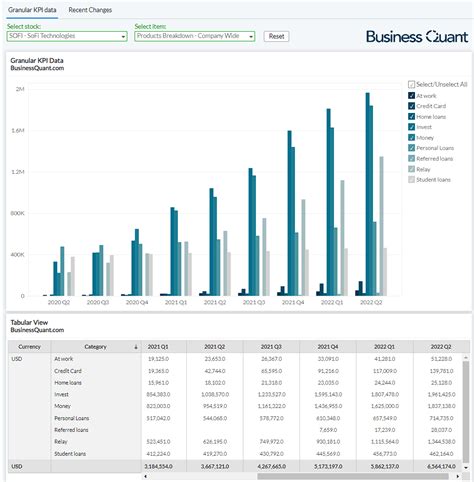The width and height of the screenshot is (474, 482).
Task: Select the Relay row label in table
Action: click(x=61, y=442)
